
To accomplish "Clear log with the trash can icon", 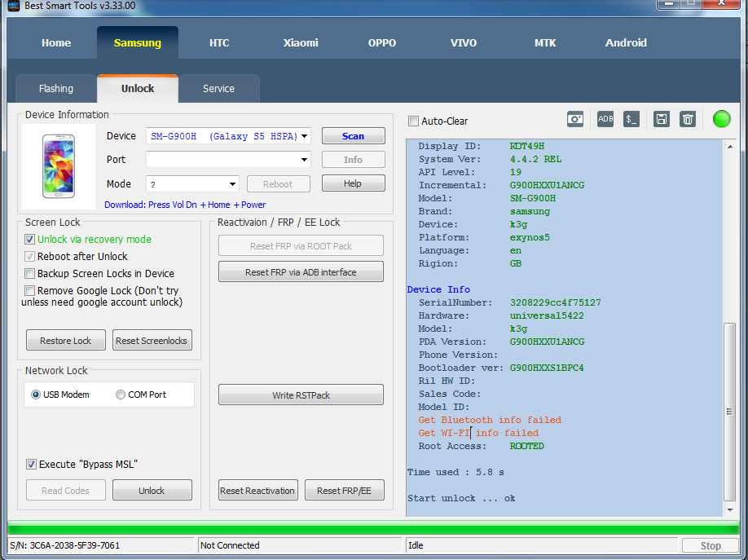I will [688, 119].
